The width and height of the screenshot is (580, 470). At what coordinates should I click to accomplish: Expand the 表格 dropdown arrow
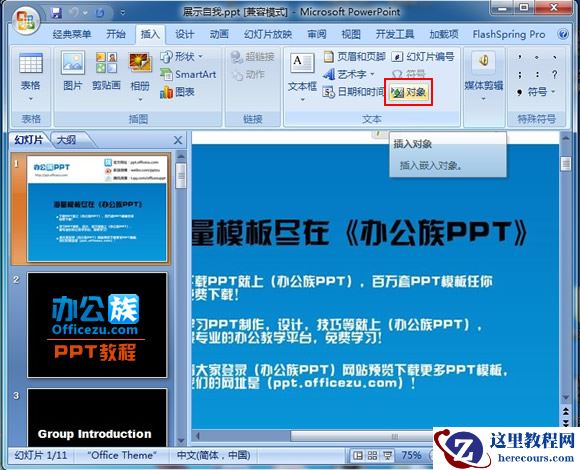click(31, 99)
